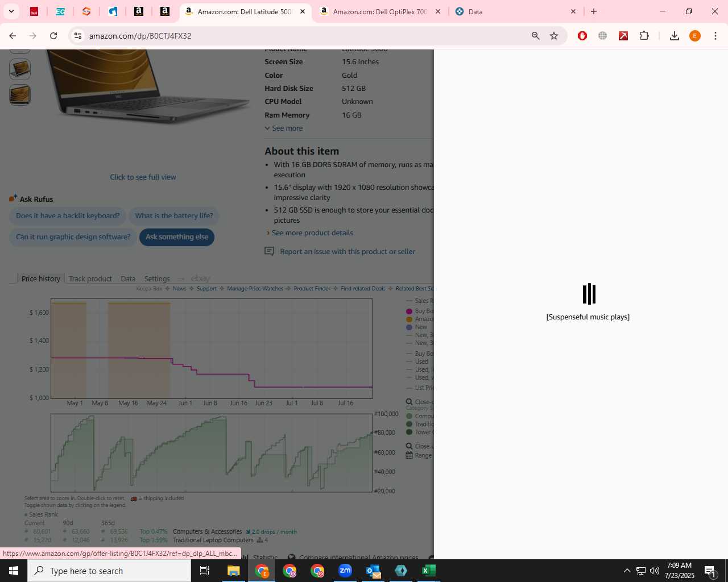Toggle Sales Rank legend entry
The height and width of the screenshot is (582, 728).
[420, 301]
